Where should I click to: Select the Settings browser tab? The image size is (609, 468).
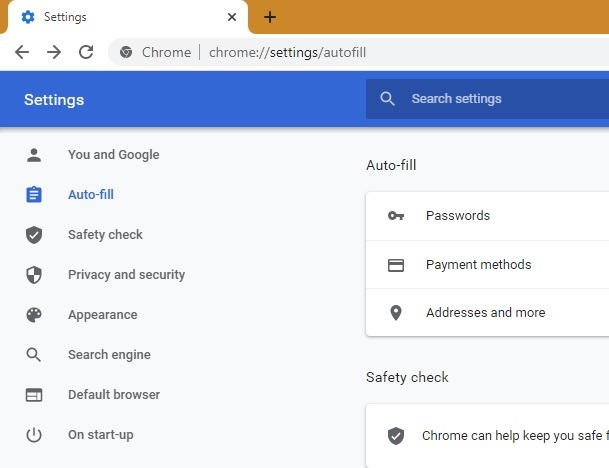[120, 17]
